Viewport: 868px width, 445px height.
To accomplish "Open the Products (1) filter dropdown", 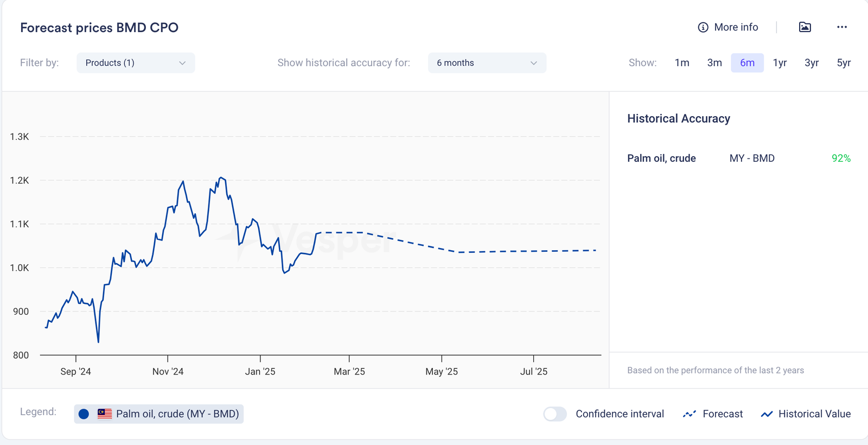I will (136, 63).
